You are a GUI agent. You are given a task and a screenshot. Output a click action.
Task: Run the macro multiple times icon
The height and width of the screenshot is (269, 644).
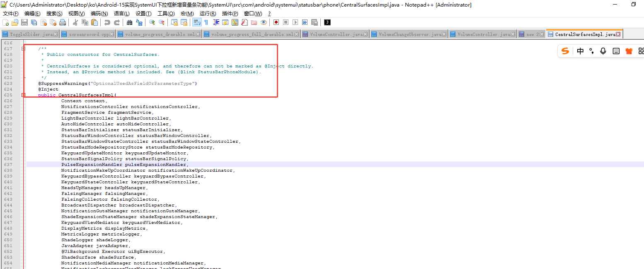tap(305, 22)
